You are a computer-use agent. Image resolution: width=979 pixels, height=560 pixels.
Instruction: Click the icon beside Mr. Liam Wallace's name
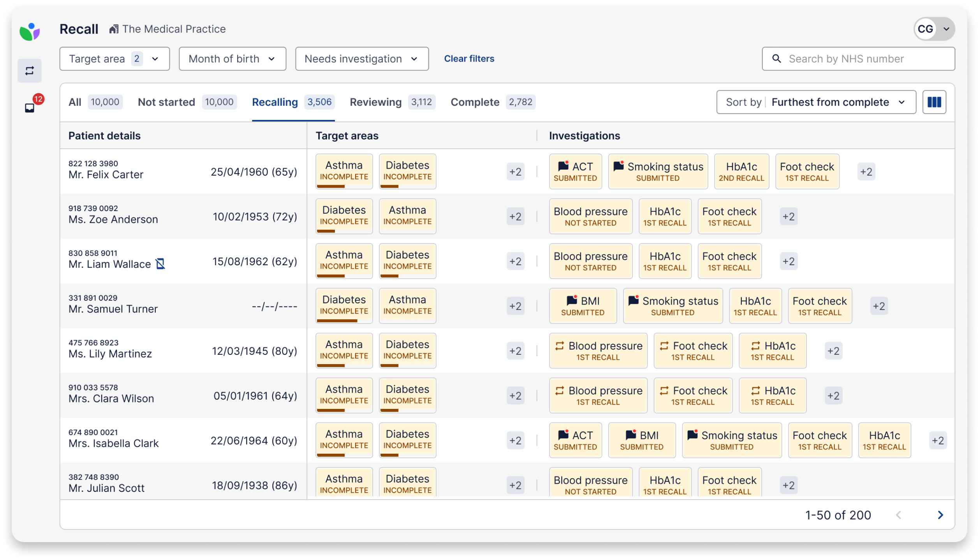tap(160, 264)
